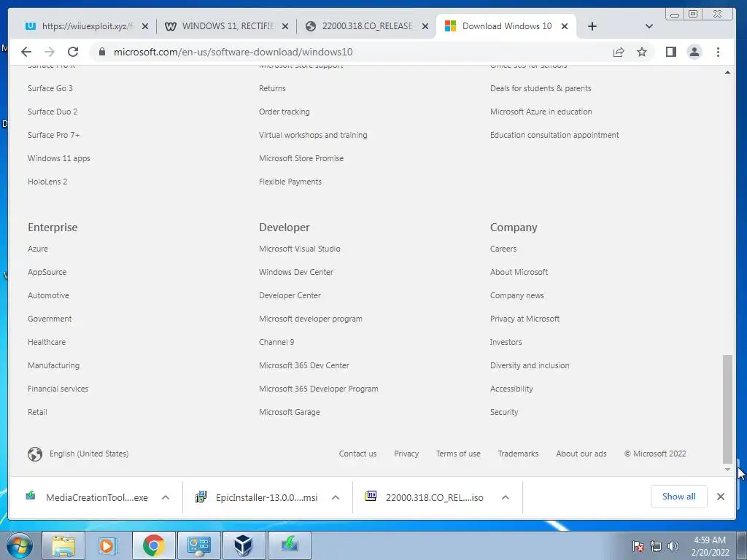
Task: Click the site lock icon in address bar
Action: [x=101, y=52]
